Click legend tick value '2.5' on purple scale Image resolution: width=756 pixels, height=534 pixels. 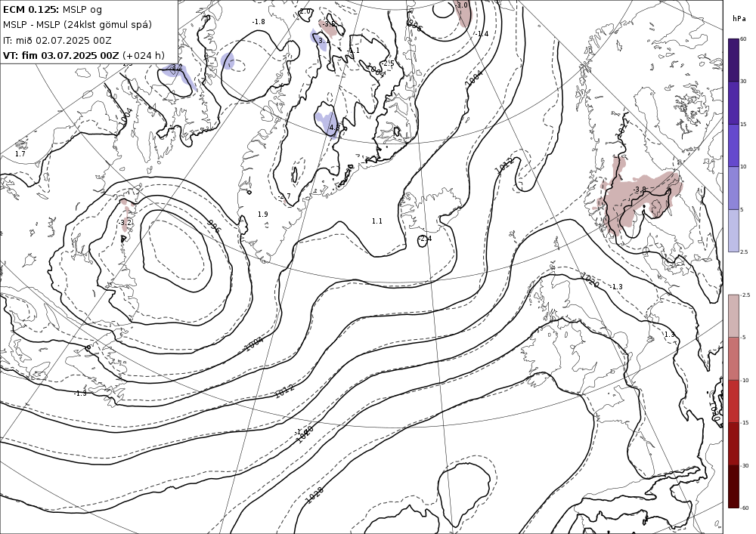[x=744, y=252]
